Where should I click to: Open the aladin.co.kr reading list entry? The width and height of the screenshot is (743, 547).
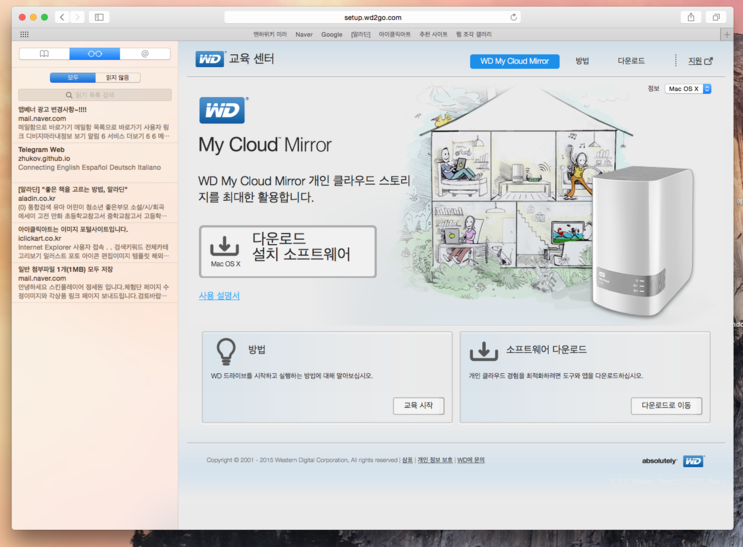[x=95, y=202]
